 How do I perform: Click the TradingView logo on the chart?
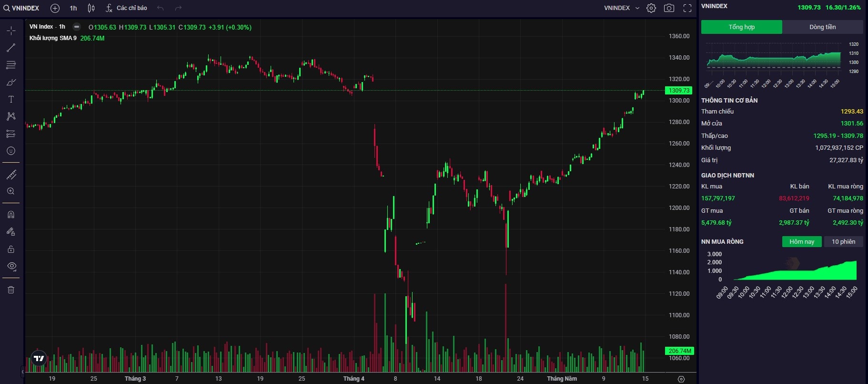tap(39, 358)
